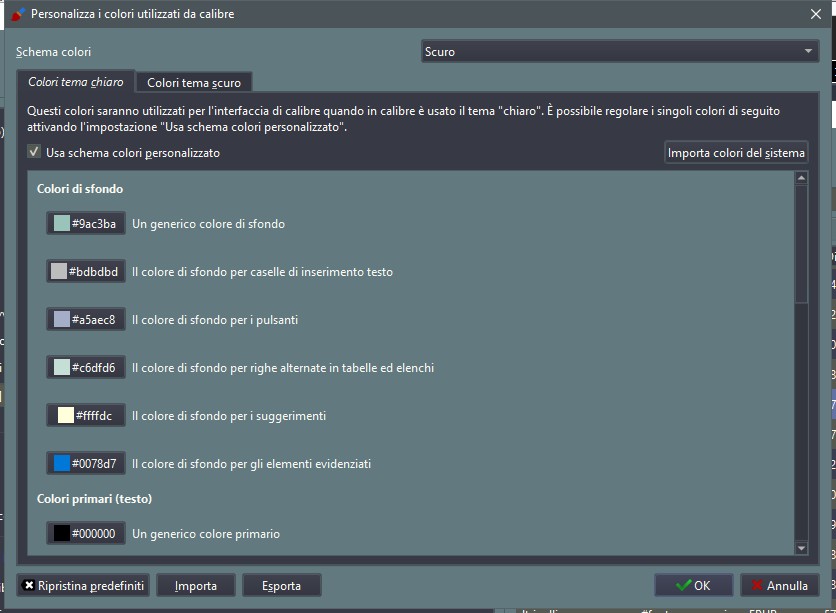Click the vertical scrollbar thumb of color list
The image size is (836, 613).
(x=801, y=244)
